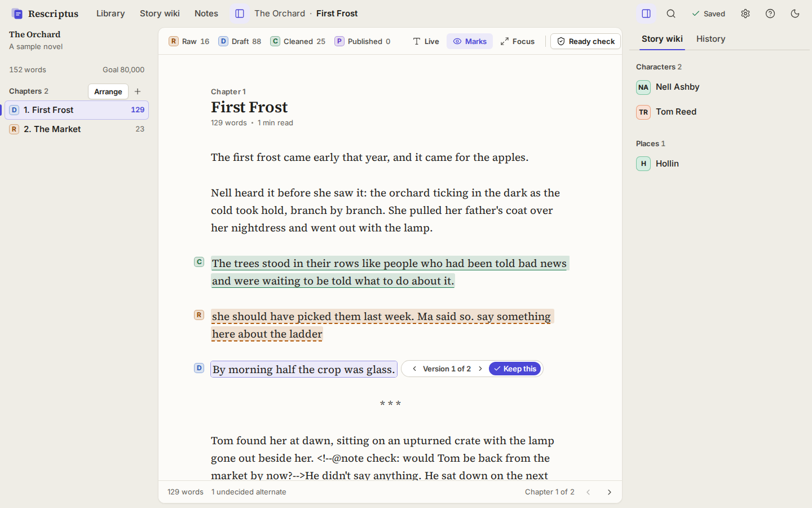
Task: Run the Ready check
Action: [x=585, y=41]
